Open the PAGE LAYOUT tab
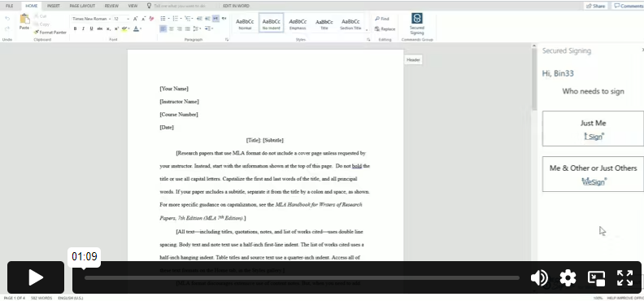The height and width of the screenshot is (301, 644). click(82, 6)
